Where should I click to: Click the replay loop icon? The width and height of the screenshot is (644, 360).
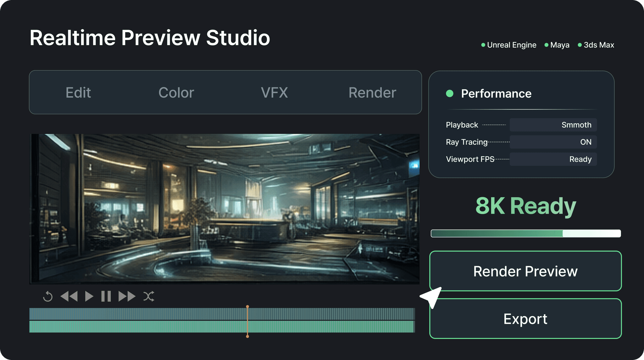(48, 296)
